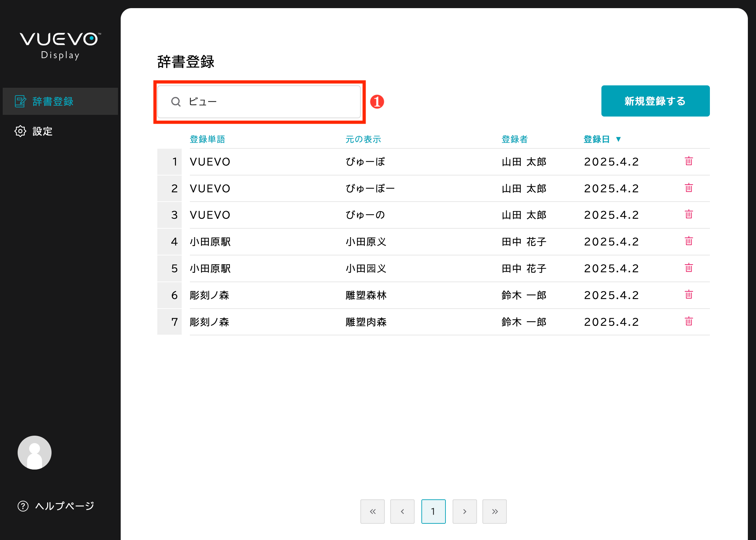Image resolution: width=756 pixels, height=540 pixels.
Task: Click the descending arrow beside 登録日
Action: click(x=620, y=139)
